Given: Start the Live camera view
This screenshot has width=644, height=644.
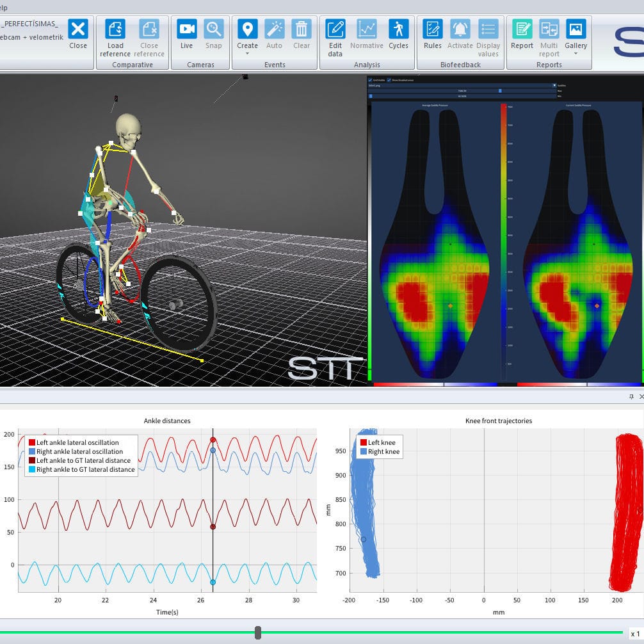Looking at the screenshot, I should 186,29.
